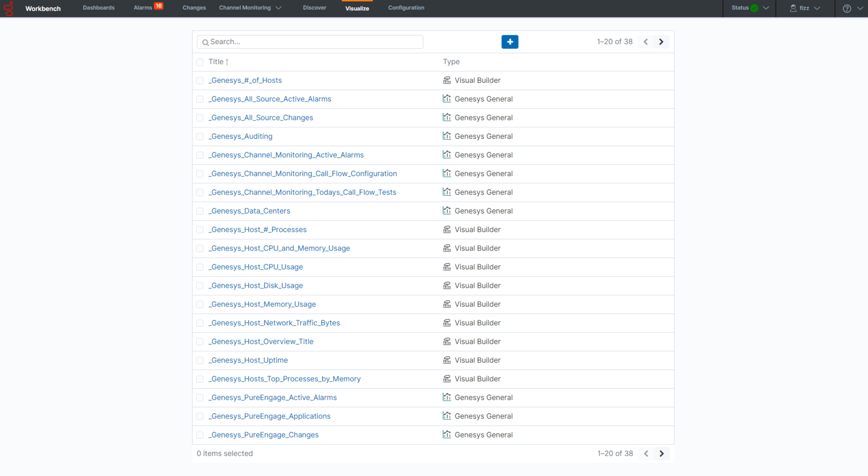Sort by the Title column header
The image size is (868, 476).
(219, 62)
